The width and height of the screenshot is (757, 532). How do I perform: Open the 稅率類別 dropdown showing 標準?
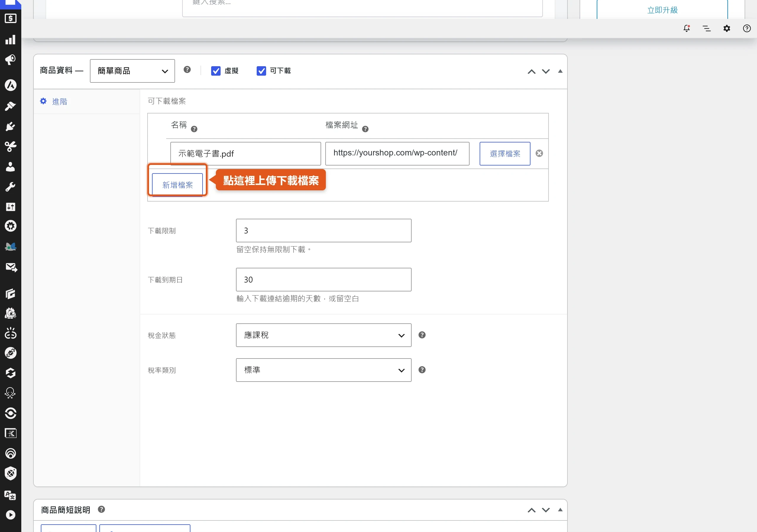coord(323,370)
